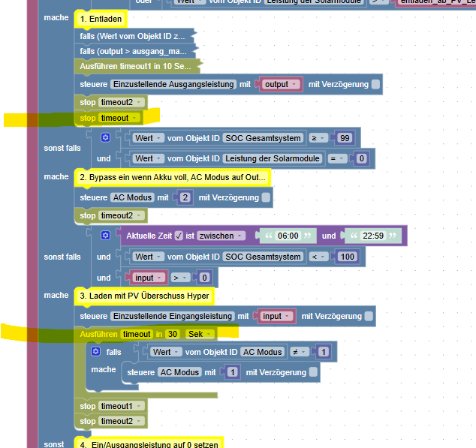Screen dimensions: 476x448
Task: Open input dropdown in Eingangsleistung steuere block
Action: (x=276, y=316)
